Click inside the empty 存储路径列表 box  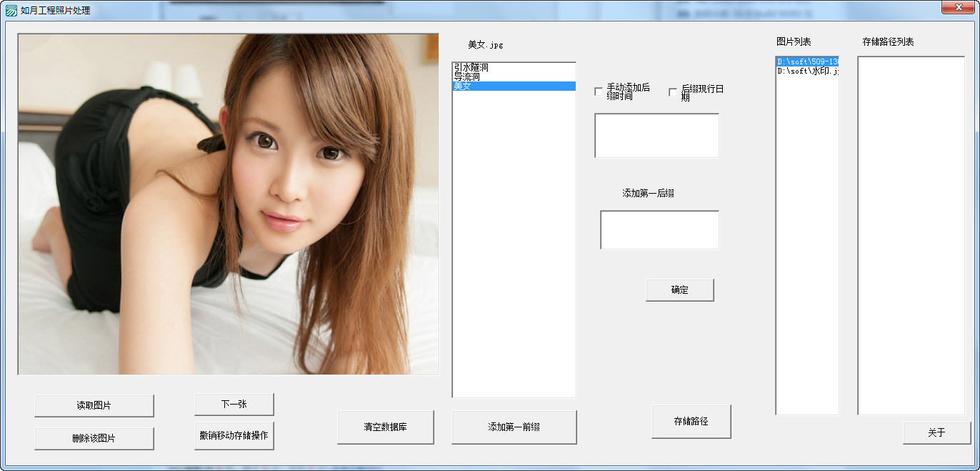(911, 235)
